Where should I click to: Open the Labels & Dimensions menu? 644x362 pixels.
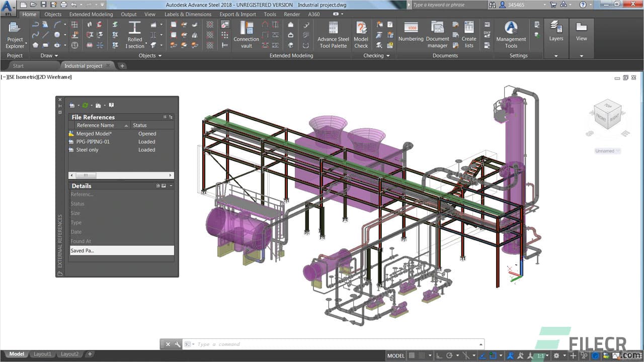pyautogui.click(x=187, y=14)
